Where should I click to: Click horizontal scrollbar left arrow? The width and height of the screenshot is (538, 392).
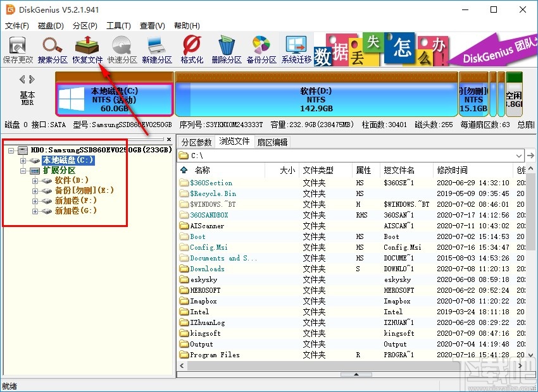[x=182, y=365]
